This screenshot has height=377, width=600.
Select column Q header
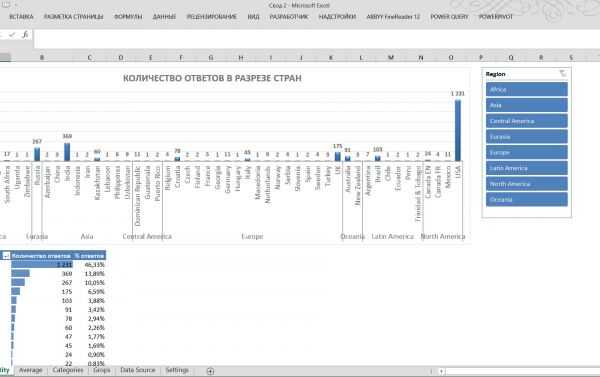coord(511,57)
